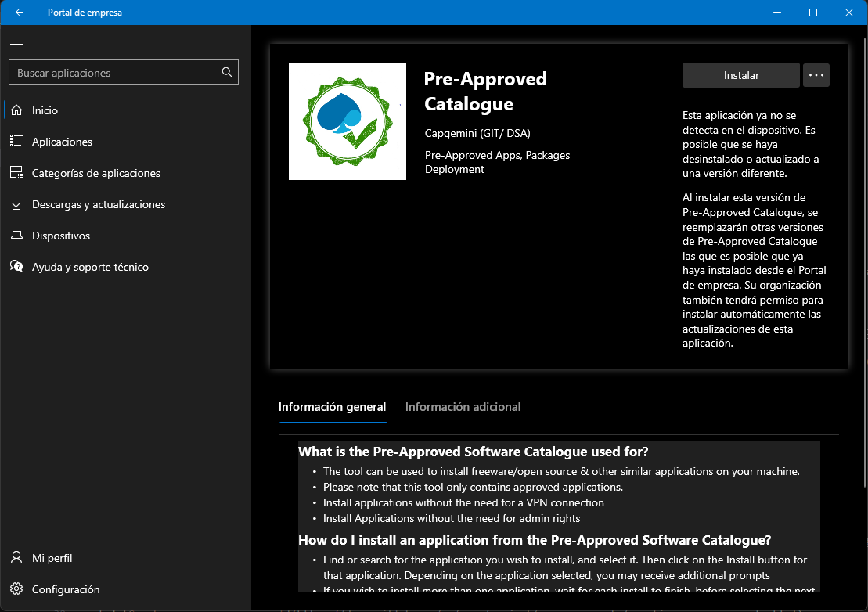
Task: Click the back arrow in title bar
Action: tap(20, 13)
